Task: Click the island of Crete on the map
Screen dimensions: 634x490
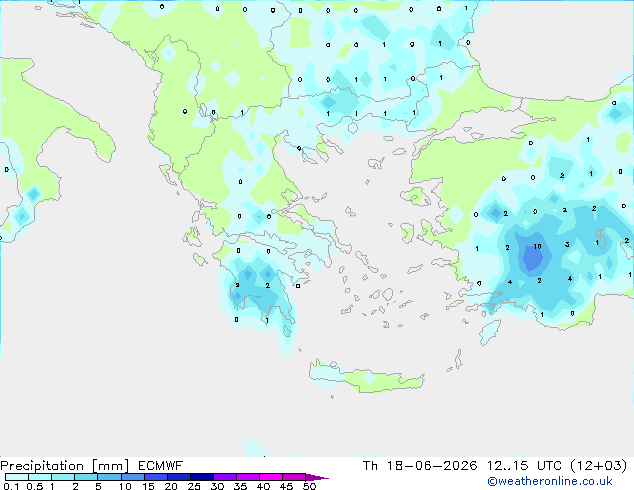Action: (367, 377)
